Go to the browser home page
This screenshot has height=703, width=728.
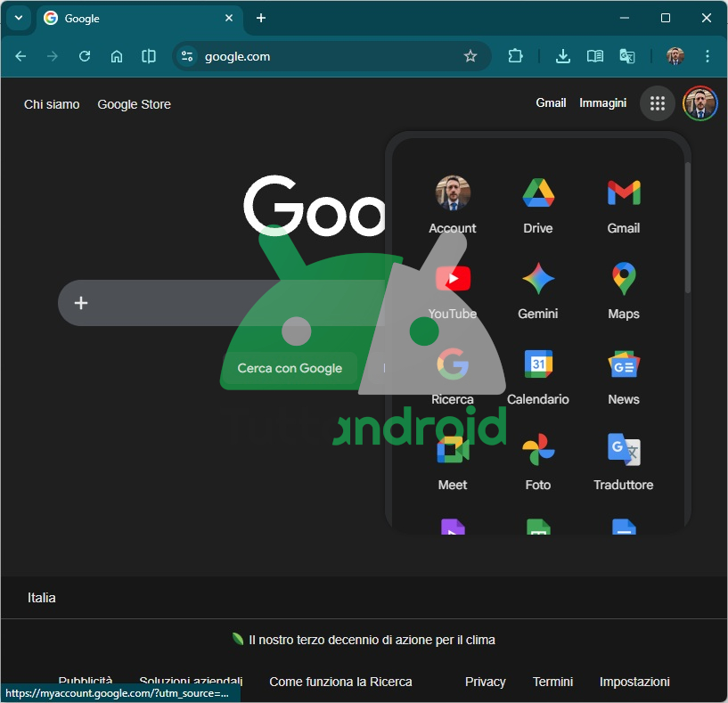[117, 56]
